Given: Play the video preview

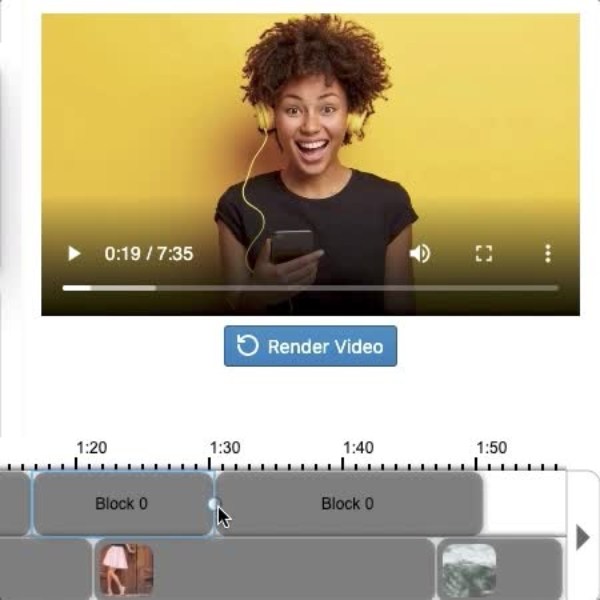Looking at the screenshot, I should click(74, 253).
